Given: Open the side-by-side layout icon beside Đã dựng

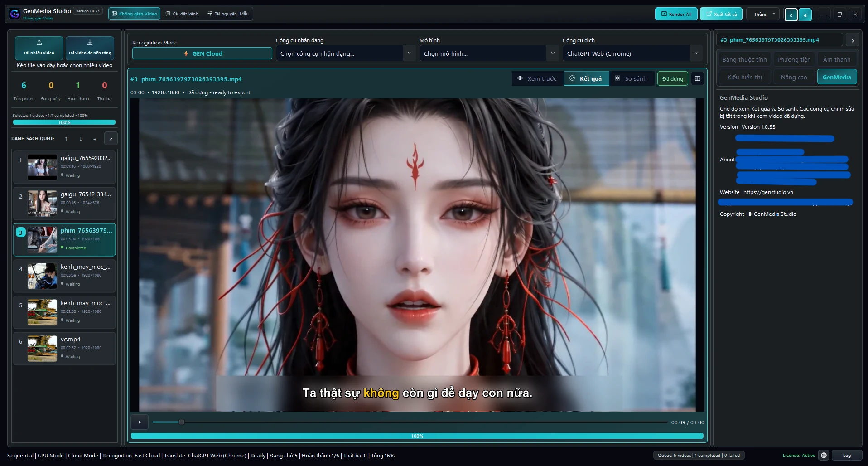Looking at the screenshot, I should (698, 78).
